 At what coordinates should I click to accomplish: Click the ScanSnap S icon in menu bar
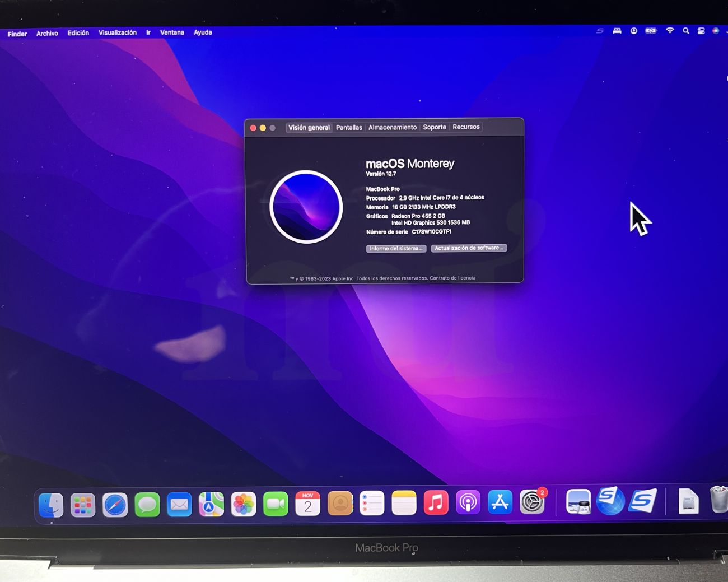[600, 31]
